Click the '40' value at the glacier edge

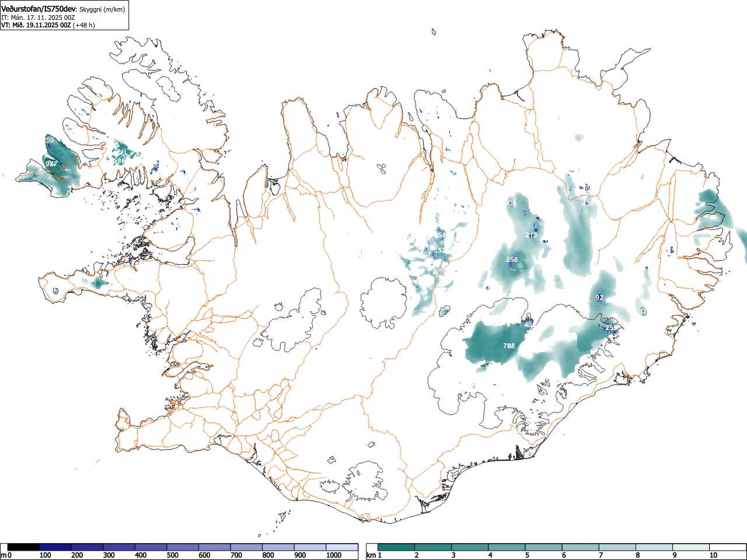pos(529,325)
